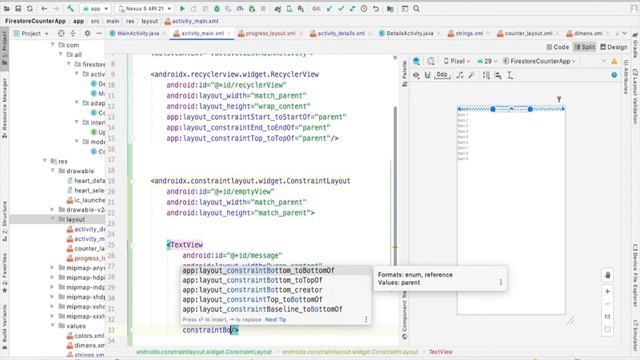This screenshot has height=360, width=640.
Task: Start debugging with the bug icon
Action: (x=217, y=9)
